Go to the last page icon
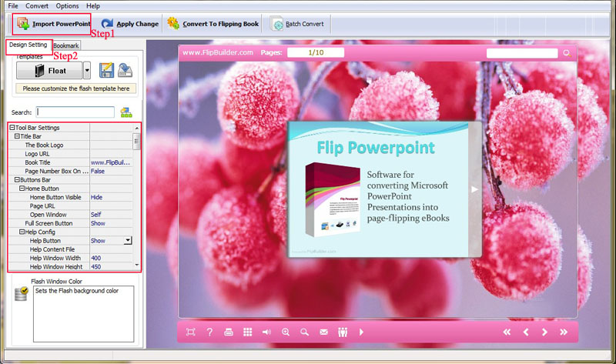The image size is (616, 364). [x=564, y=332]
